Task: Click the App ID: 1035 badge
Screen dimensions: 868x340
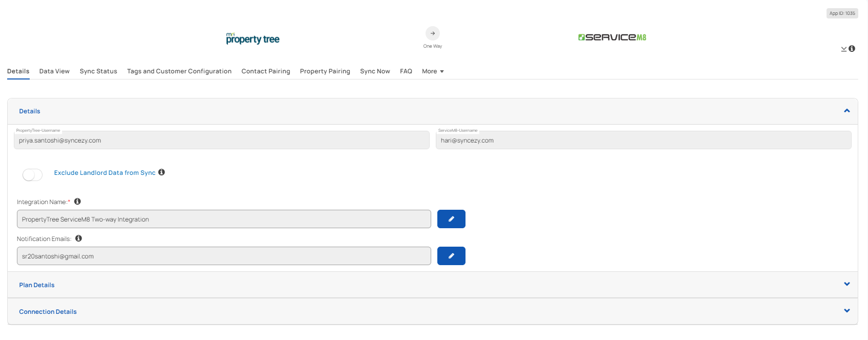Action: click(842, 13)
